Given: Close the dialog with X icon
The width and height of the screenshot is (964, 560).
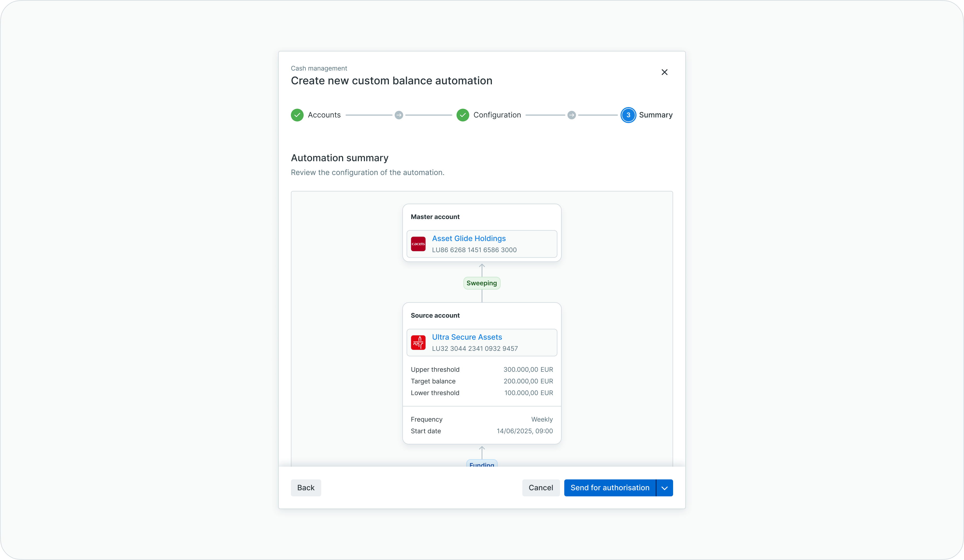Looking at the screenshot, I should (664, 72).
